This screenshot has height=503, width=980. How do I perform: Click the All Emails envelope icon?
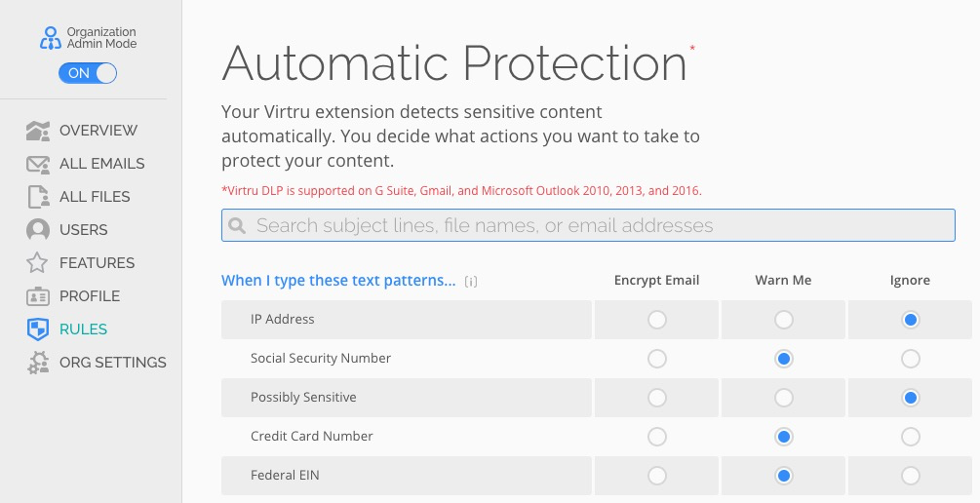click(38, 164)
